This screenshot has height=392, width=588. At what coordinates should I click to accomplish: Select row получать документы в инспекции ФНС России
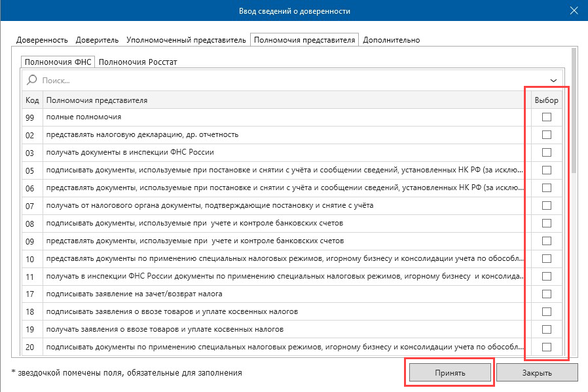coord(130,152)
